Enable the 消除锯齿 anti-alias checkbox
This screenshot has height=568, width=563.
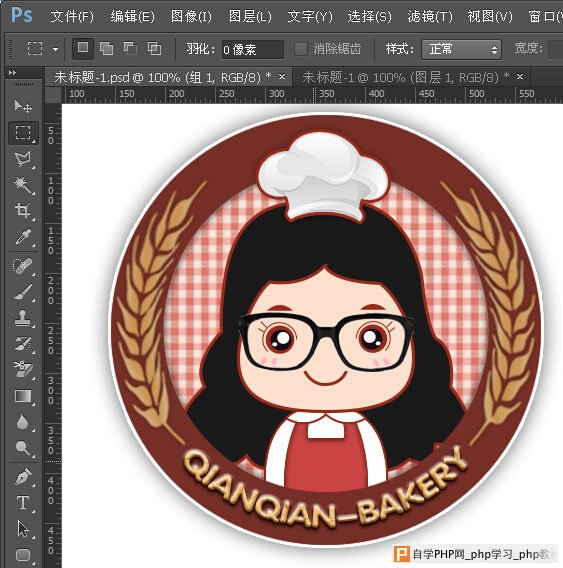click(x=301, y=49)
